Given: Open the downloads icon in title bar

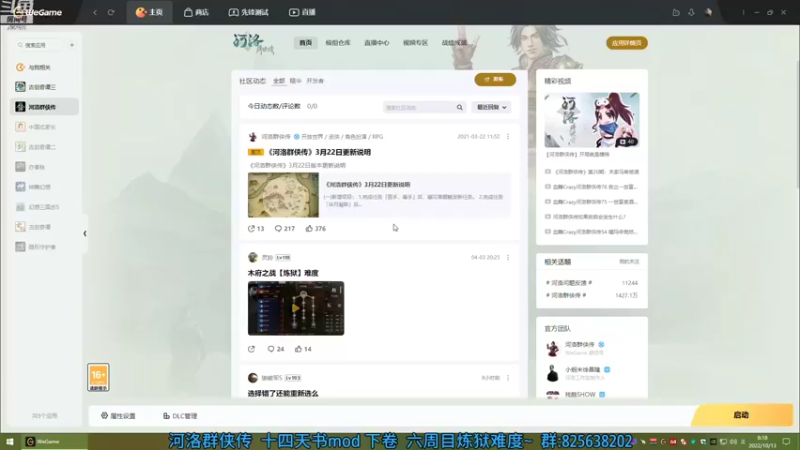Looking at the screenshot, I should tap(691, 12).
